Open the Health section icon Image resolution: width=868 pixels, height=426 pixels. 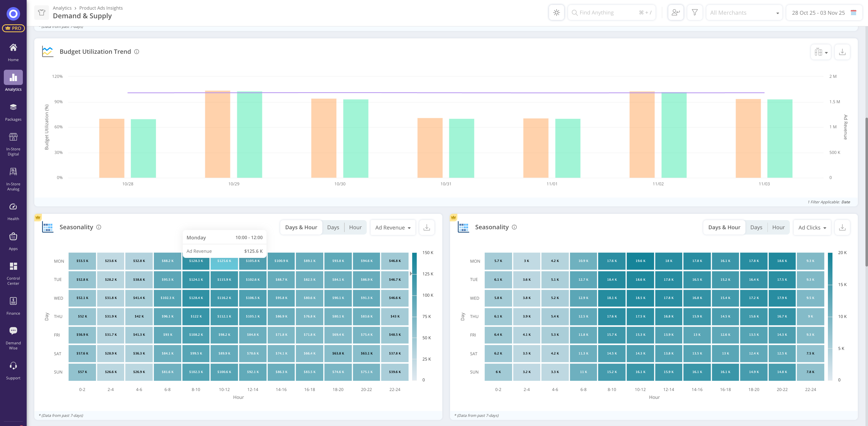[x=13, y=207]
